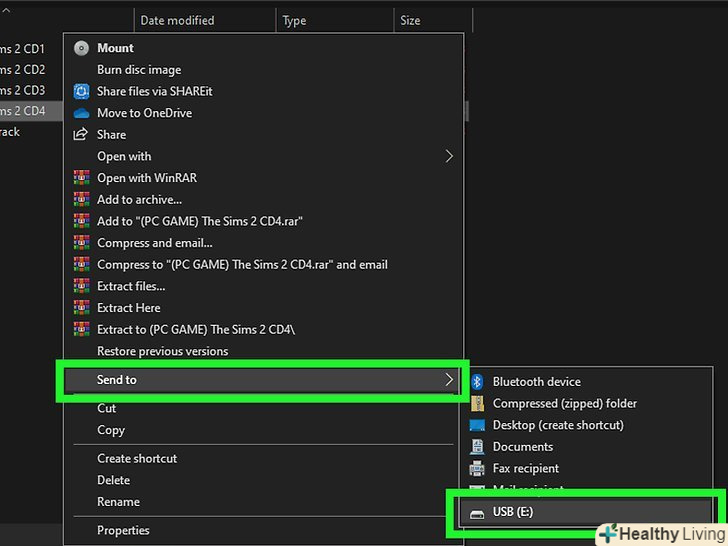Open the Send to submenu

pos(262,380)
